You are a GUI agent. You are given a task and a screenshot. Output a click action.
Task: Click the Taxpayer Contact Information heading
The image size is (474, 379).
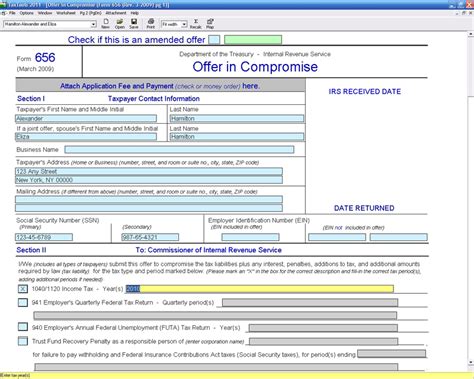pos(154,99)
